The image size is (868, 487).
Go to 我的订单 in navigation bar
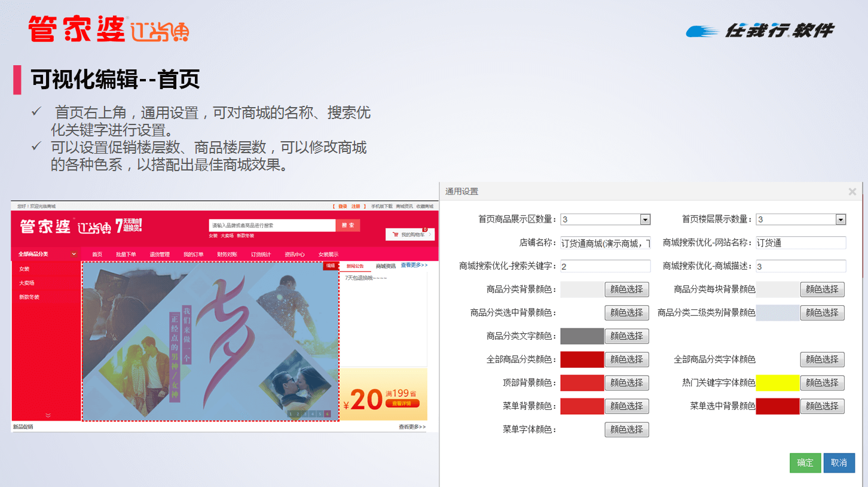[x=193, y=254]
